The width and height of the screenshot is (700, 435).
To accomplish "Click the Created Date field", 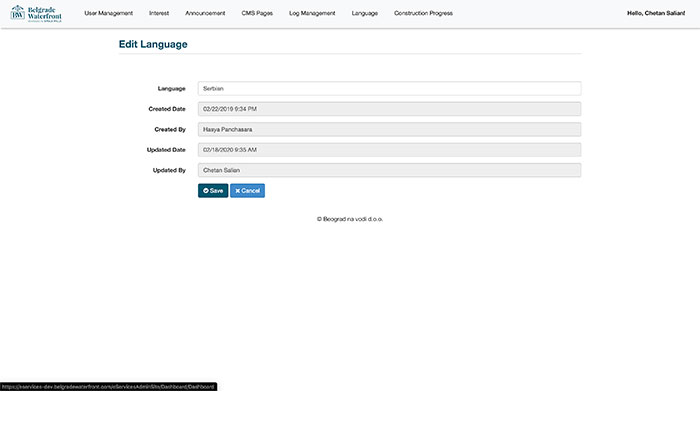I will (x=389, y=109).
